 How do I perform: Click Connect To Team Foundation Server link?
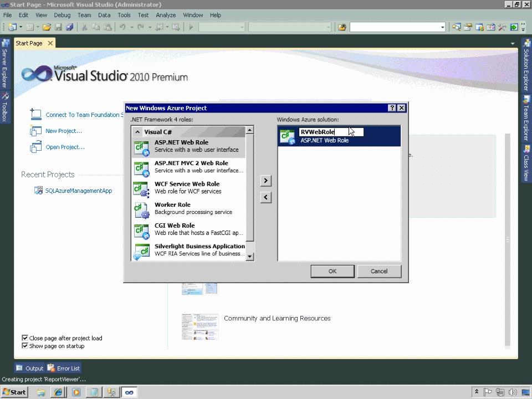coord(84,115)
